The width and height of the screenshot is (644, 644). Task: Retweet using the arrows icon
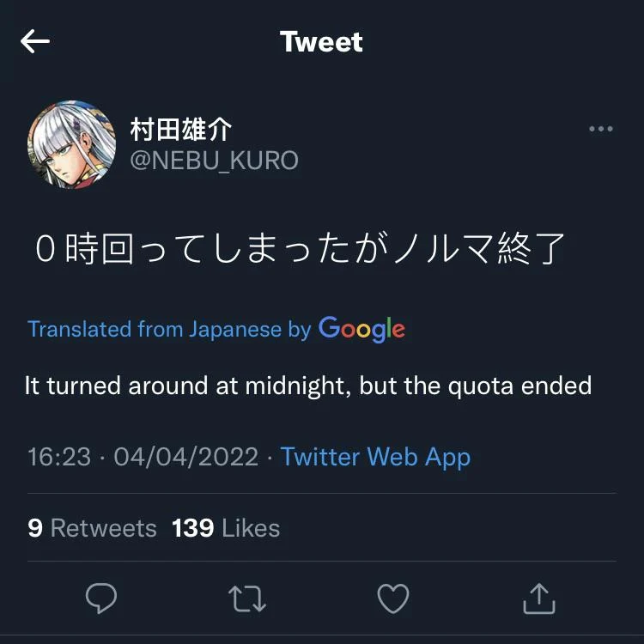247,598
